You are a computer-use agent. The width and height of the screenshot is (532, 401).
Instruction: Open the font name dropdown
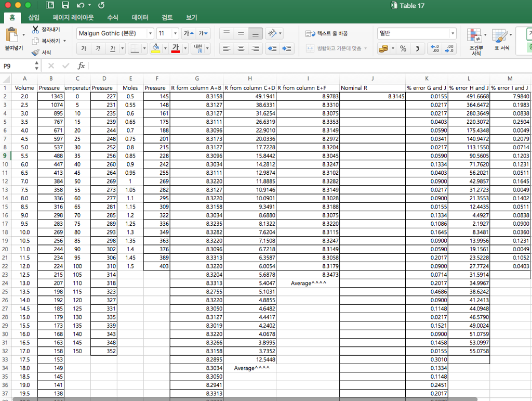pos(150,33)
